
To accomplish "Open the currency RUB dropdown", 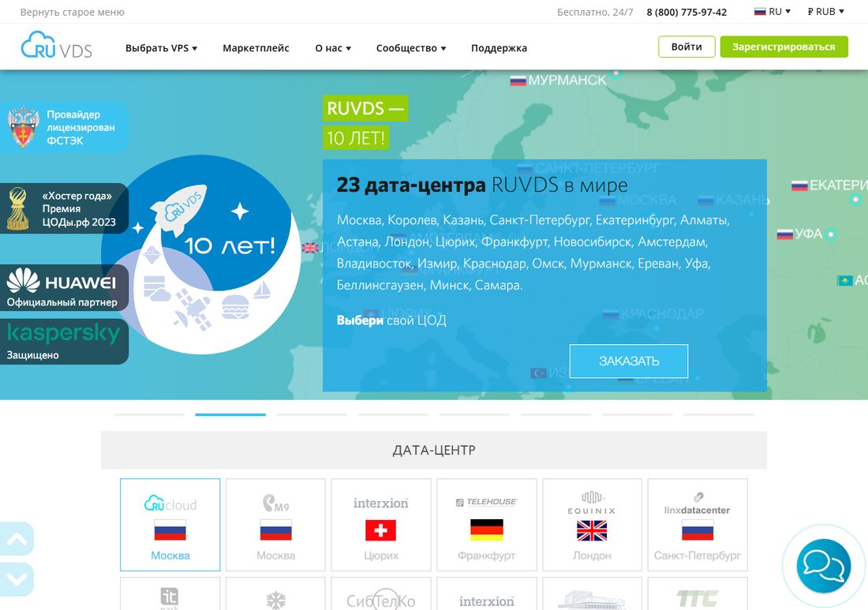I will (825, 12).
